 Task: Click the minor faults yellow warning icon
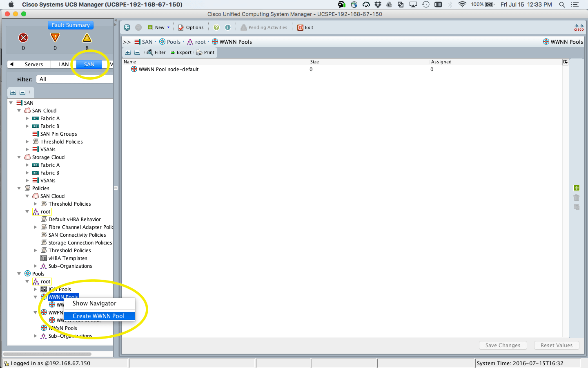click(x=87, y=38)
